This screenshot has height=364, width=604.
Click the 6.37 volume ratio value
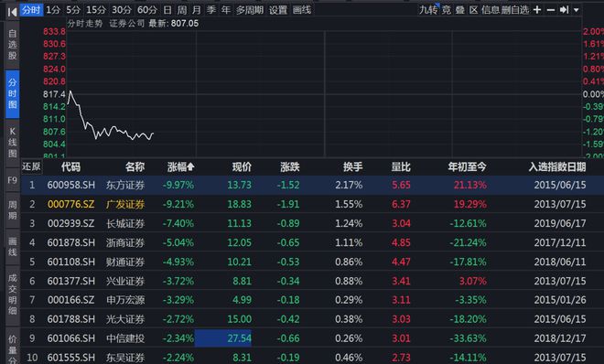(x=401, y=204)
